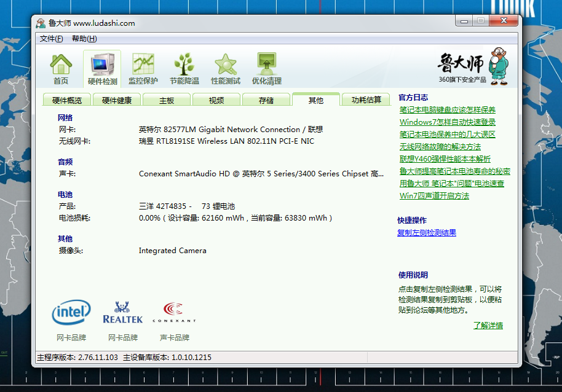Viewport: 562px width, 392px height.
Task: Click 复制左侧检测结果 link
Action: (427, 233)
